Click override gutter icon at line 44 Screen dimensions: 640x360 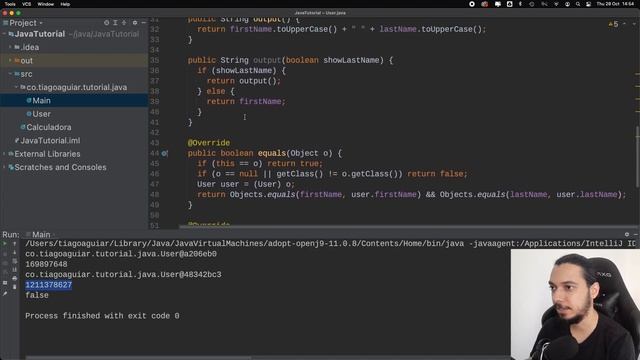[x=164, y=153]
